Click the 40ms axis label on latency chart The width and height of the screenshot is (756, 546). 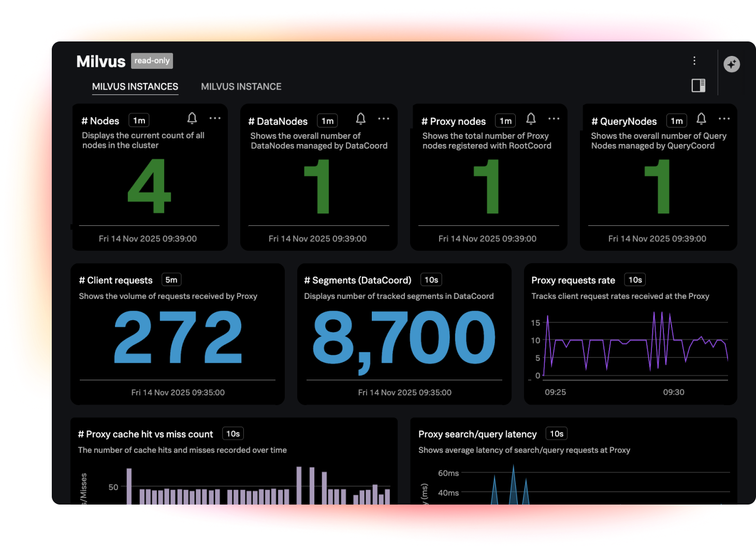pyautogui.click(x=448, y=493)
